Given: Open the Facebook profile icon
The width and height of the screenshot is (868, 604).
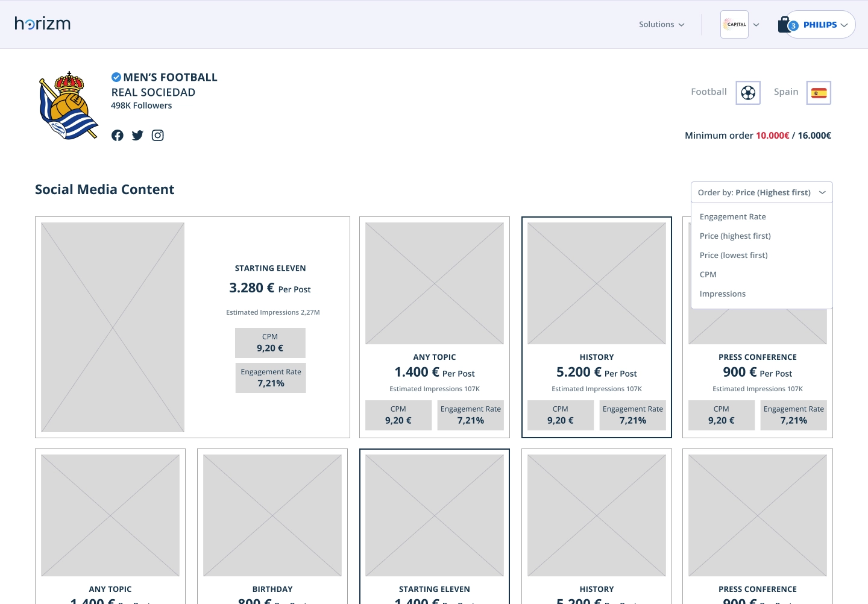Looking at the screenshot, I should point(118,136).
